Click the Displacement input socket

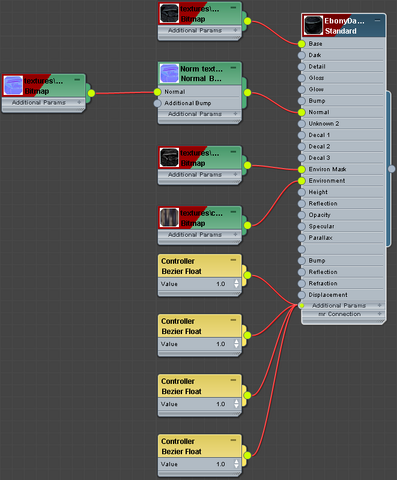tap(301, 295)
